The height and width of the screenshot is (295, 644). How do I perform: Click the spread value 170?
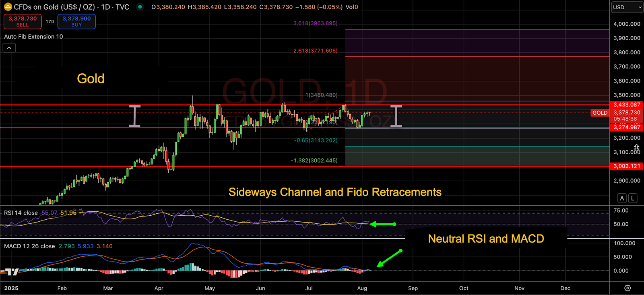click(50, 22)
